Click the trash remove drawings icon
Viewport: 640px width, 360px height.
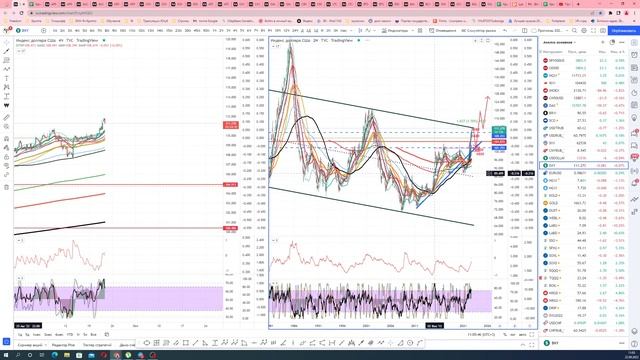tap(7, 187)
